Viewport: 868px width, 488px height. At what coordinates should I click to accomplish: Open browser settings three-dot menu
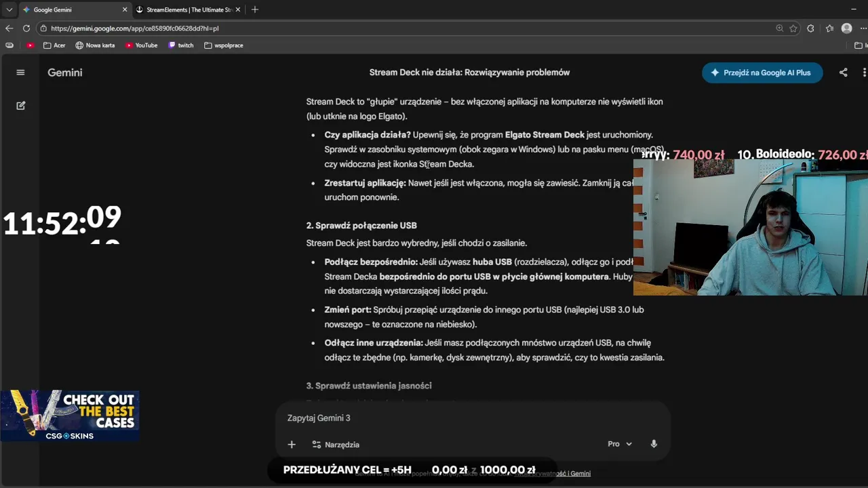pyautogui.click(x=865, y=28)
